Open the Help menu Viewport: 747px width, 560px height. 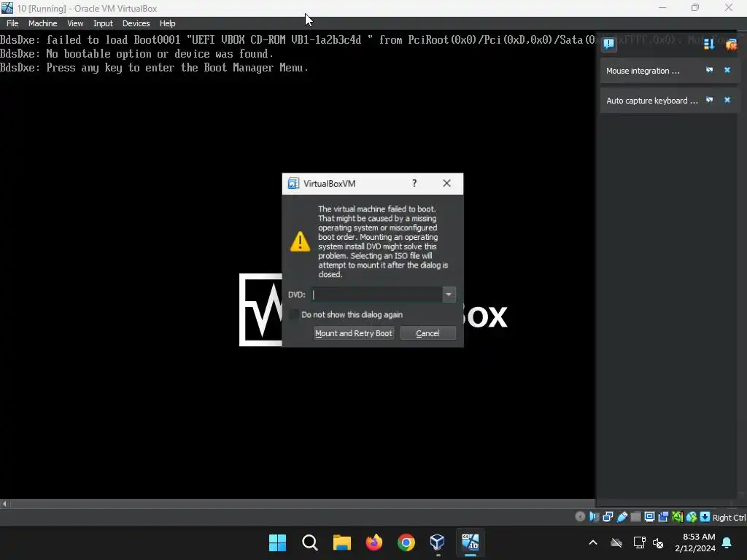tap(167, 23)
